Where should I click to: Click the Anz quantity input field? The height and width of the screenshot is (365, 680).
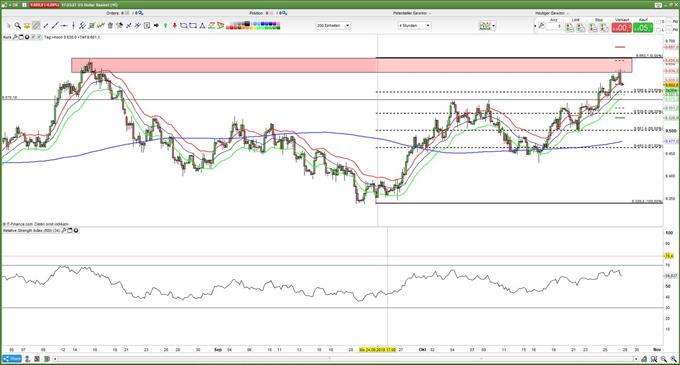(x=554, y=26)
